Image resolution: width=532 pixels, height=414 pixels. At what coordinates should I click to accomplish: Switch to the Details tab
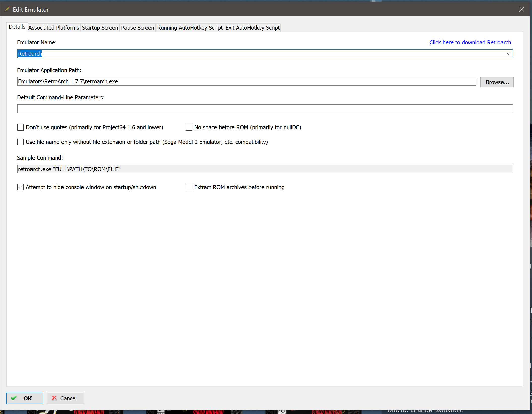coord(17,27)
